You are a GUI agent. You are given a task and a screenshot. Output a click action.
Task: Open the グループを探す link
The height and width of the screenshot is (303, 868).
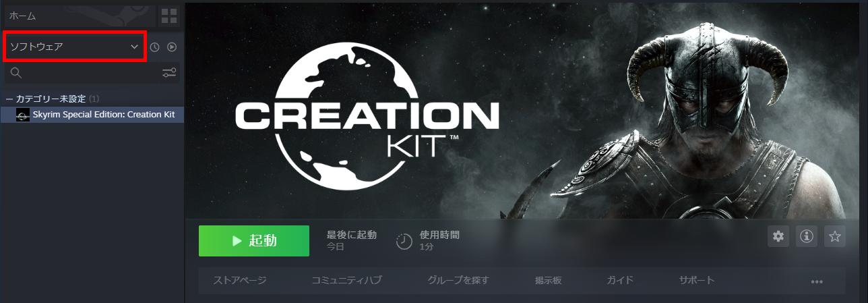tap(458, 280)
